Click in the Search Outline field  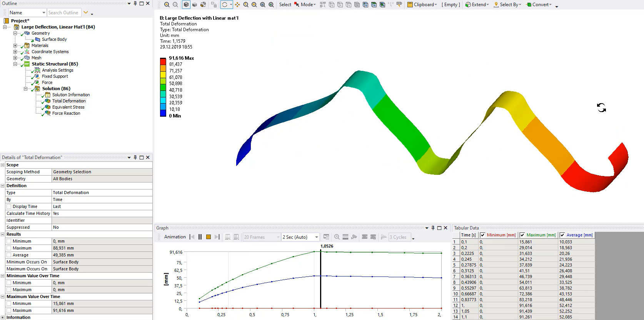(x=64, y=13)
